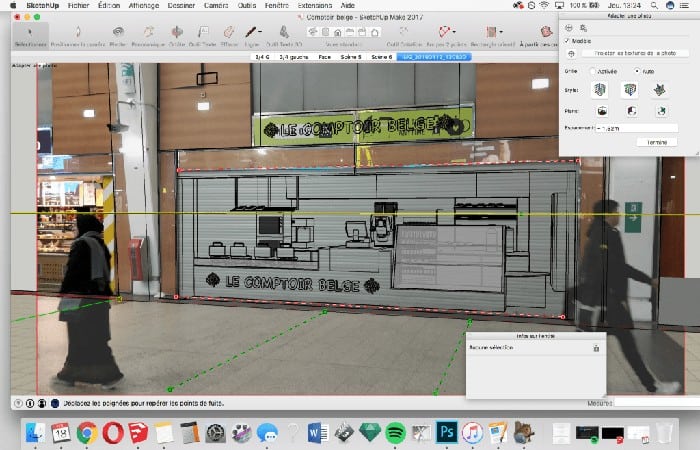The height and width of the screenshot is (450, 700).
Task: Switch to the isometric standard view
Action: coord(313,32)
